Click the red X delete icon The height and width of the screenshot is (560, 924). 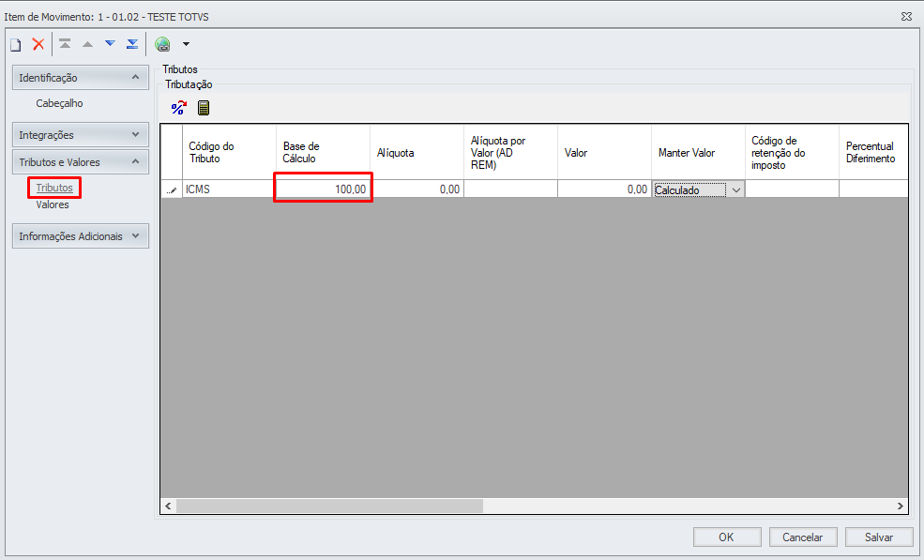[38, 44]
